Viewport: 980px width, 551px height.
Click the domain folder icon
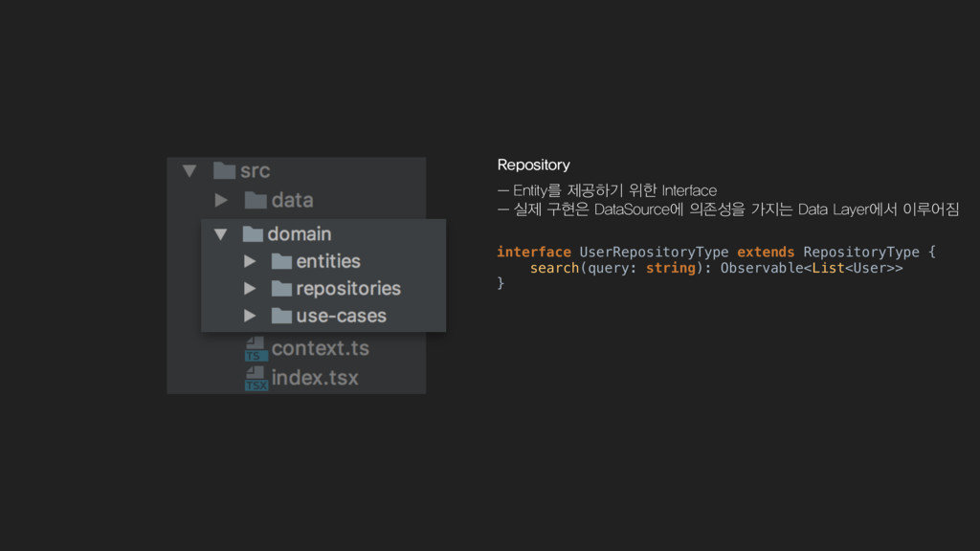coord(253,233)
